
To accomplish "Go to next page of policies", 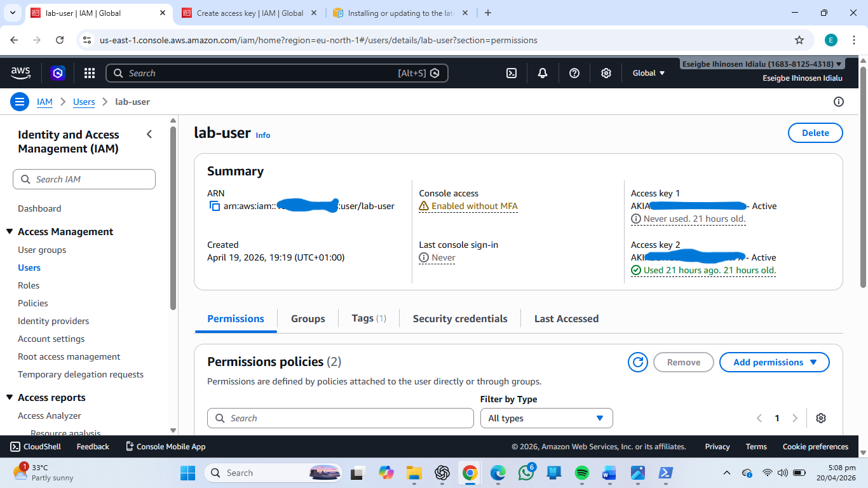I will click(795, 418).
